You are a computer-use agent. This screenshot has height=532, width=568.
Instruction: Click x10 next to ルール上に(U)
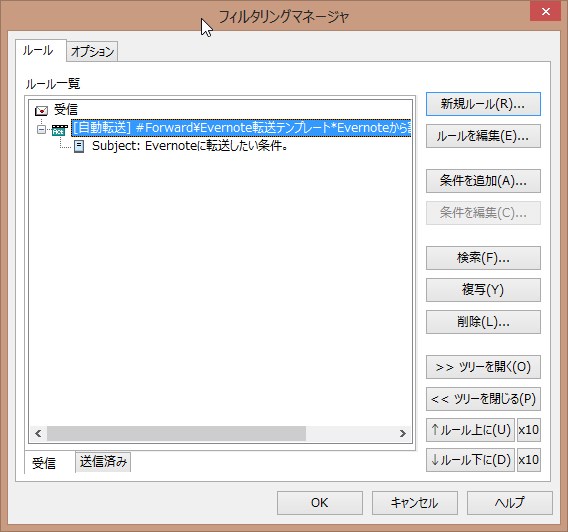point(529,430)
